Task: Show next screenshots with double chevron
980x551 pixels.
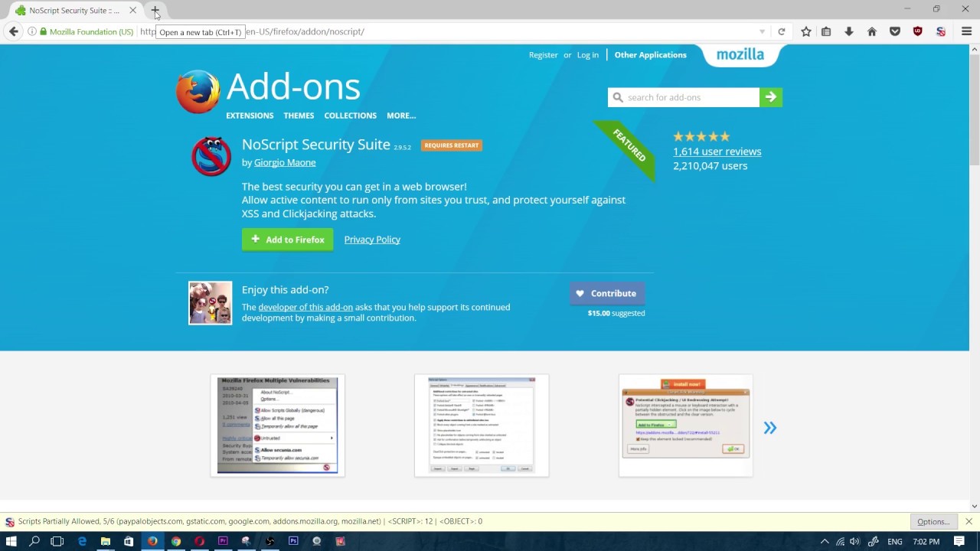Action: point(769,428)
